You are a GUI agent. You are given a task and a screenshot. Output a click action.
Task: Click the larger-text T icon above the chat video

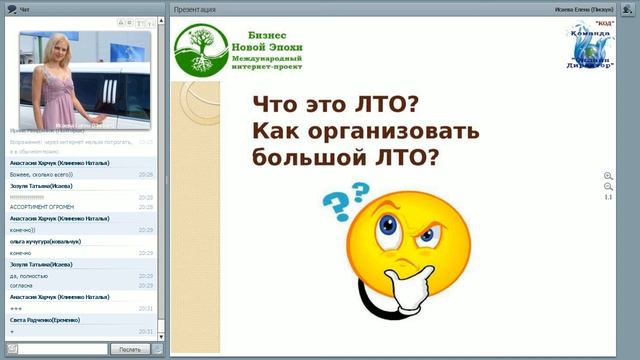pos(140,23)
